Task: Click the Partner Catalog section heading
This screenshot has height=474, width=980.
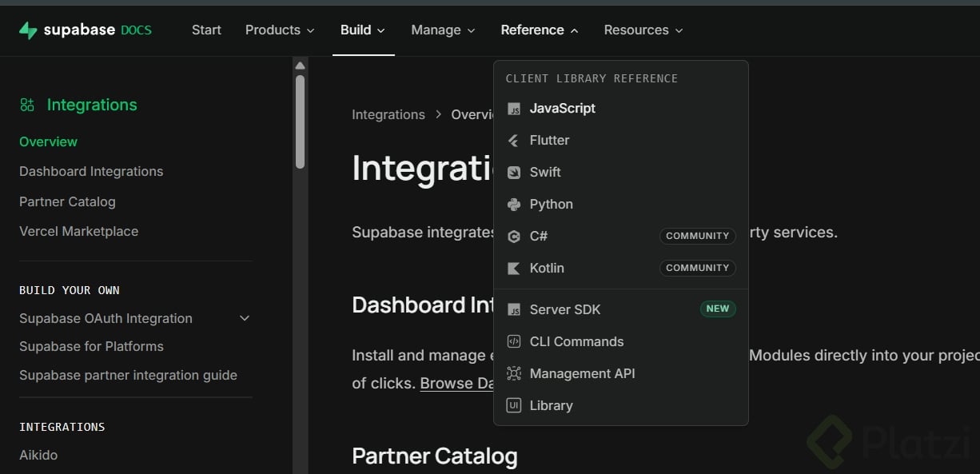Action: pyautogui.click(x=435, y=456)
